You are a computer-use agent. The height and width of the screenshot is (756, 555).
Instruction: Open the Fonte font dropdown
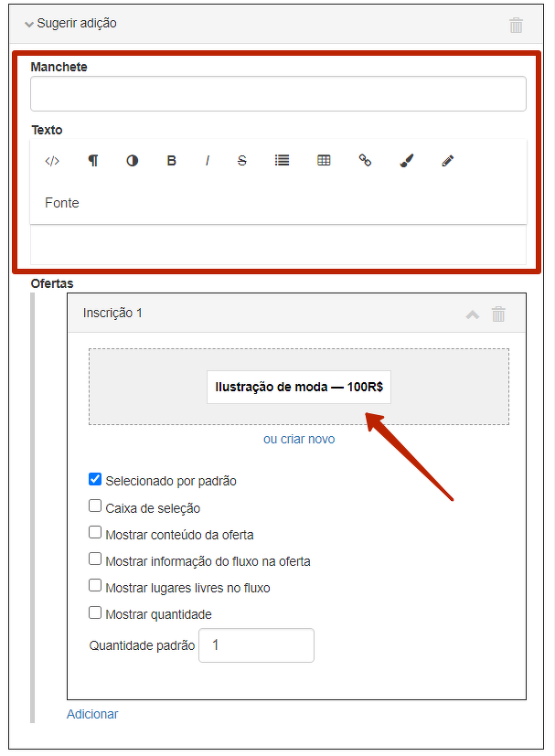click(x=62, y=203)
